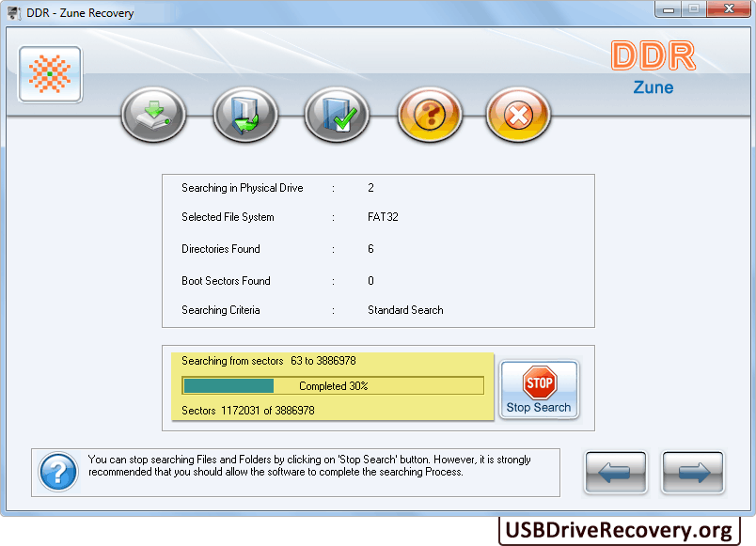Screen dimensions: 756x546
Task: Click the stop-search hint message text
Action: pyautogui.click(x=309, y=465)
